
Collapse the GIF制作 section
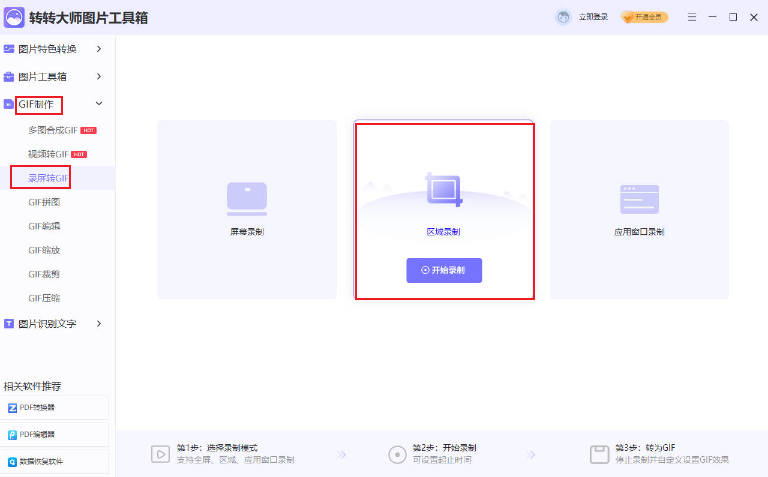(x=98, y=103)
